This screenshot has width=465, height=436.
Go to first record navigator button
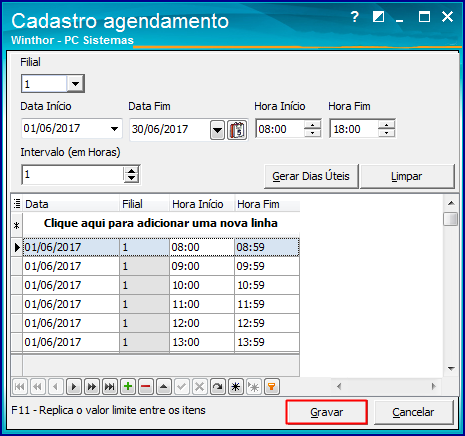click(x=20, y=387)
